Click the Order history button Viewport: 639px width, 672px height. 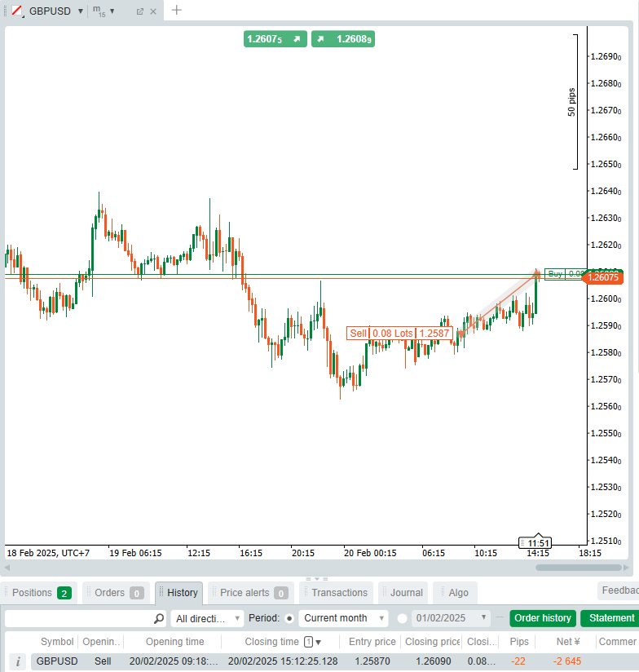coord(543,618)
